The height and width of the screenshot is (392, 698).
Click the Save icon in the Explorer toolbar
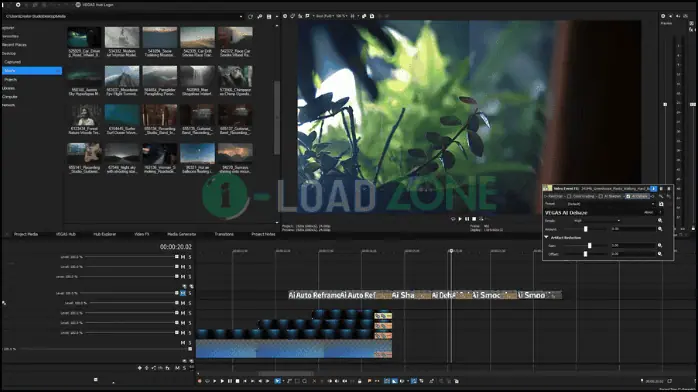(x=269, y=16)
